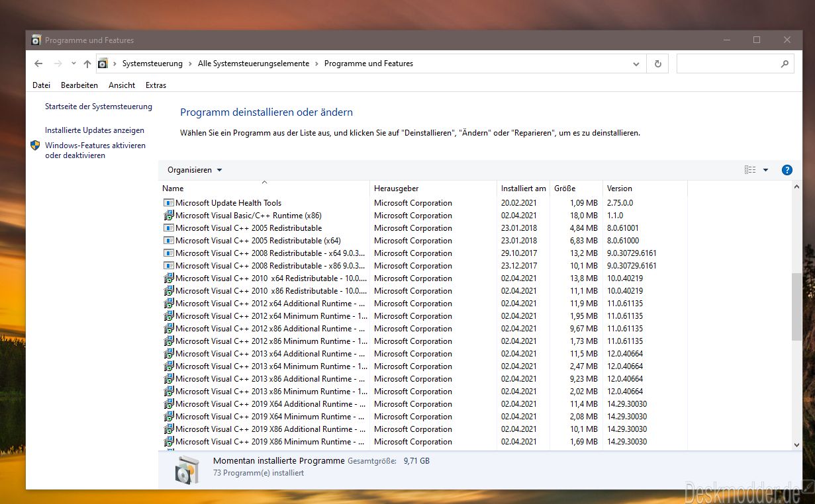
Task: Click the install date 23.12.2017
Action: [x=519, y=266]
